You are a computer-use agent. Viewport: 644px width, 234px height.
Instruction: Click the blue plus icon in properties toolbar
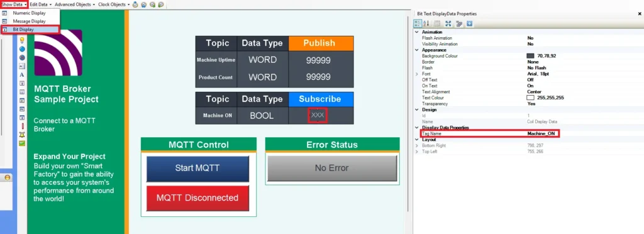pos(469,23)
